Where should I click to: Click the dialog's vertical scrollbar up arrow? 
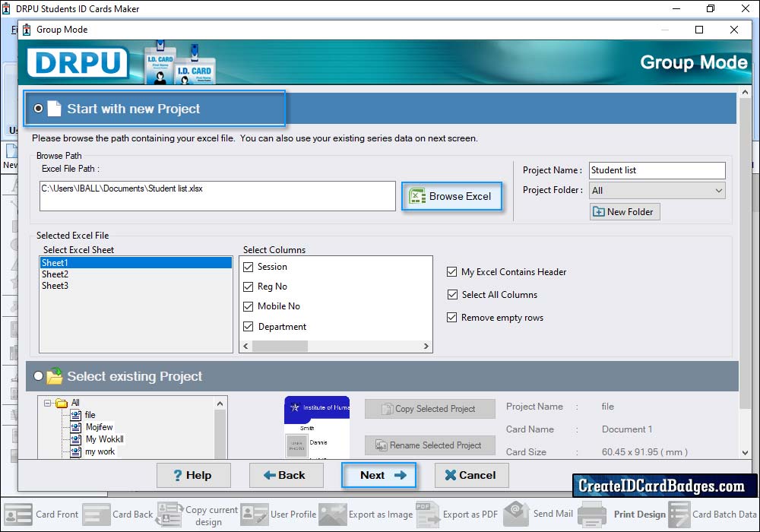pyautogui.click(x=745, y=92)
